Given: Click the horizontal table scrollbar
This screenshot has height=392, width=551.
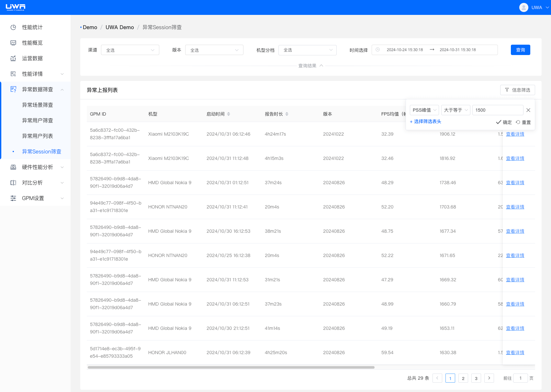Looking at the screenshot, I should [231, 367].
